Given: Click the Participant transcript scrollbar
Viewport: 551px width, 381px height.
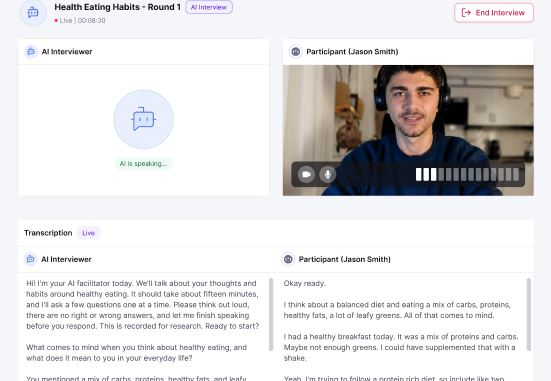Looking at the screenshot, I should coord(529,314).
